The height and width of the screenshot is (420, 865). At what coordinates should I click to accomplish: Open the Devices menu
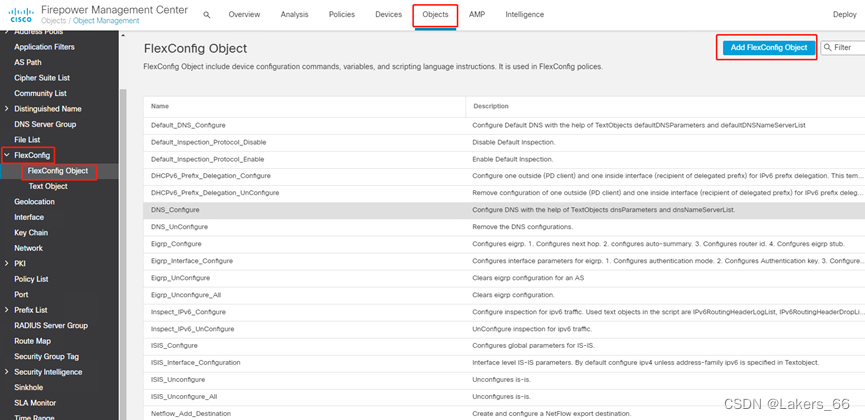[x=388, y=15]
